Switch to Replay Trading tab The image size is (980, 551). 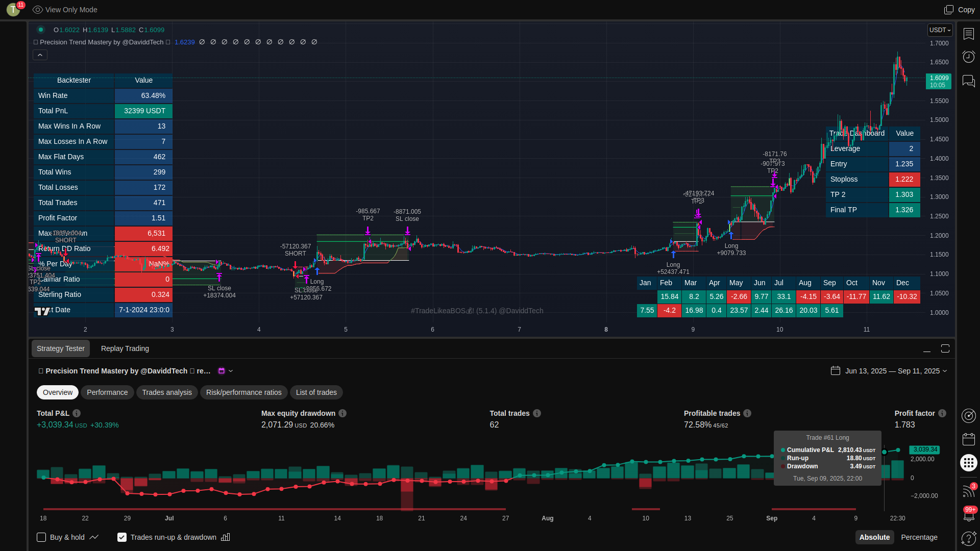point(125,348)
